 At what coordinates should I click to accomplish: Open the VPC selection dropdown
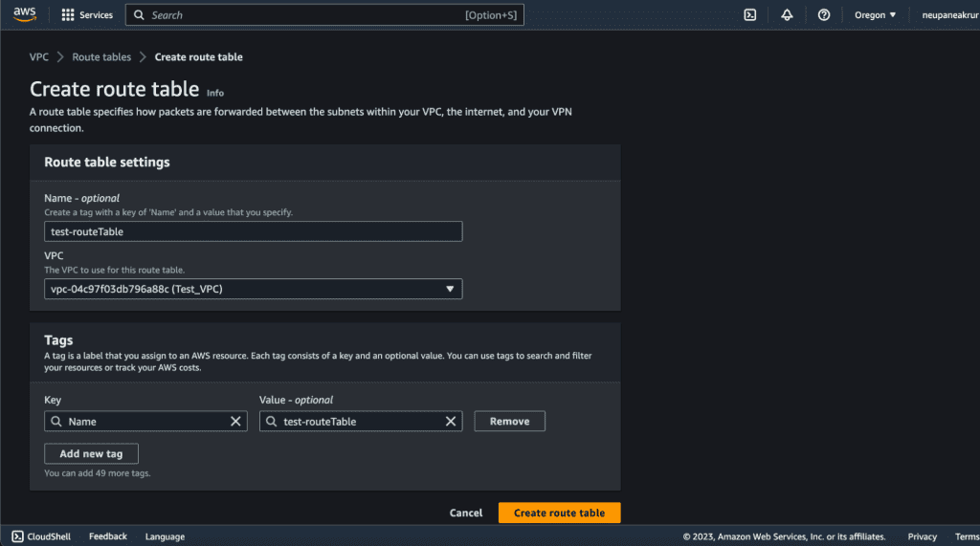click(x=253, y=289)
